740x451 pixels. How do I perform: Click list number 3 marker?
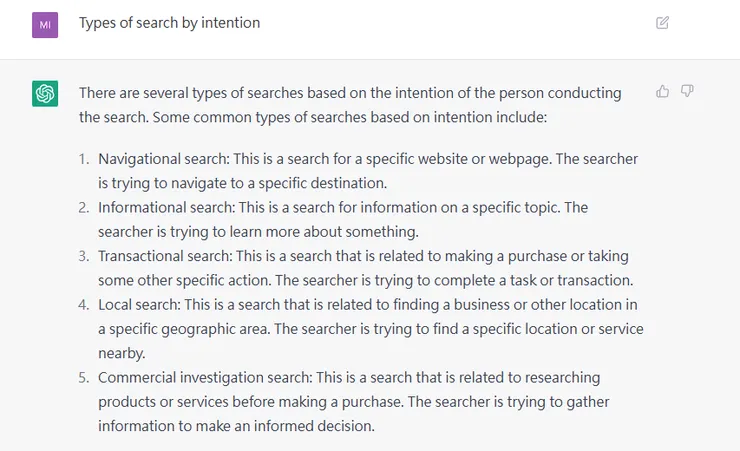pyautogui.click(x=84, y=256)
